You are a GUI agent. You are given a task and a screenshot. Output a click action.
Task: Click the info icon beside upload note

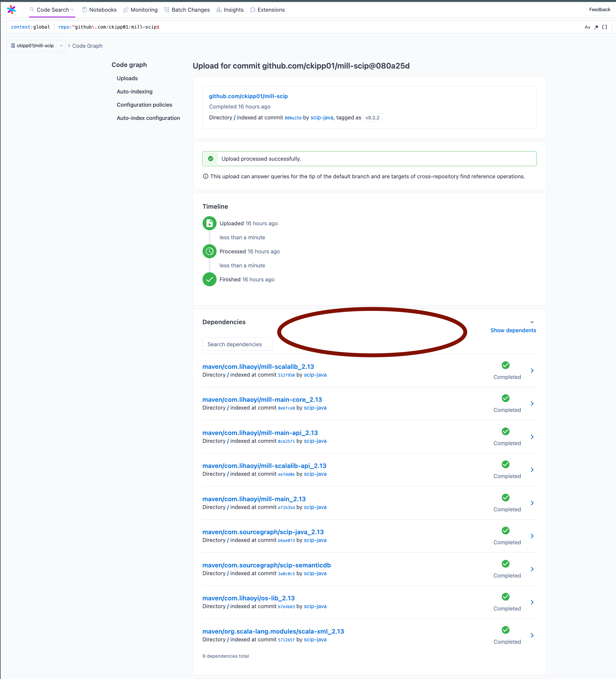point(206,176)
